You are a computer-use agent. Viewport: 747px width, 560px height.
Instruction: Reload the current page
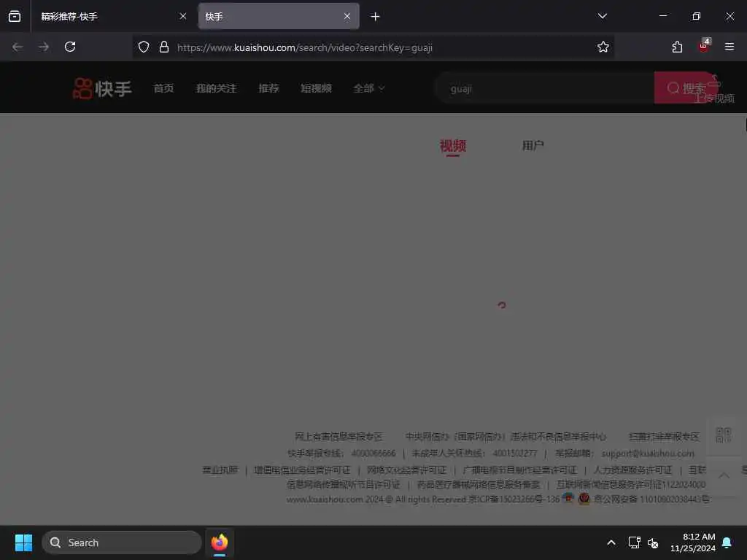[70, 47]
